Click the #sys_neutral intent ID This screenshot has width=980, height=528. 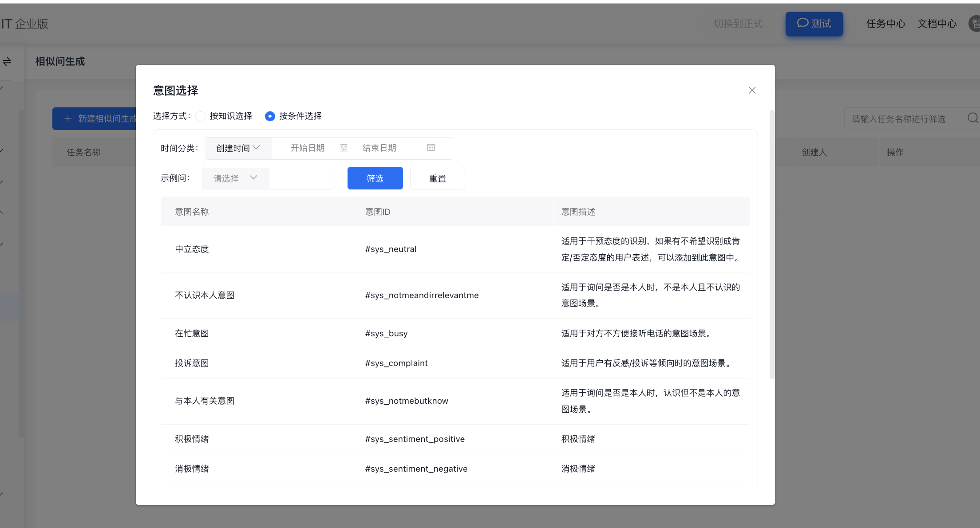pos(391,249)
